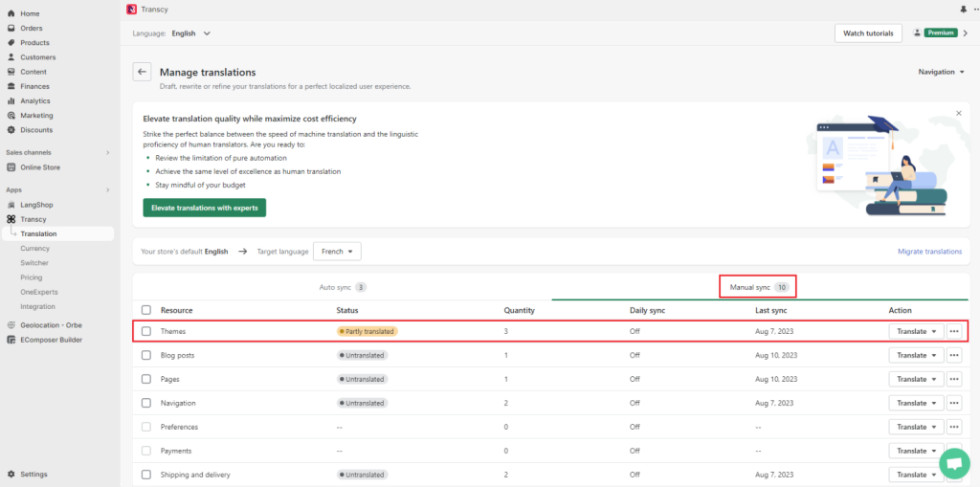Click the expand chevron next to Premium
The image size is (980, 487).
click(x=966, y=33)
